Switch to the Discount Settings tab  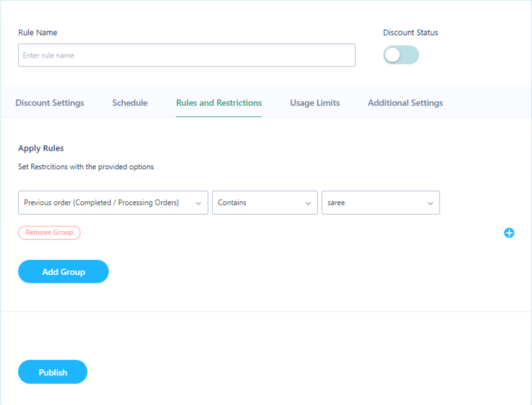[x=50, y=103]
